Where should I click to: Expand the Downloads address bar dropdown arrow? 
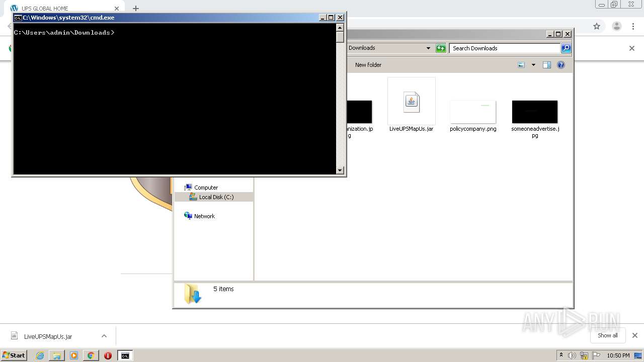point(428,48)
